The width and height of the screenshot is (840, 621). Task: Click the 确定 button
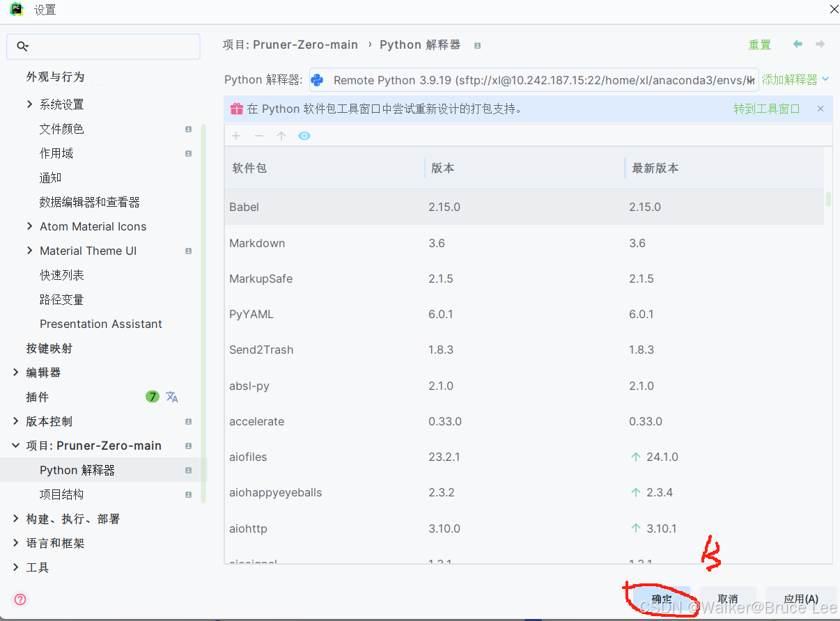661,599
